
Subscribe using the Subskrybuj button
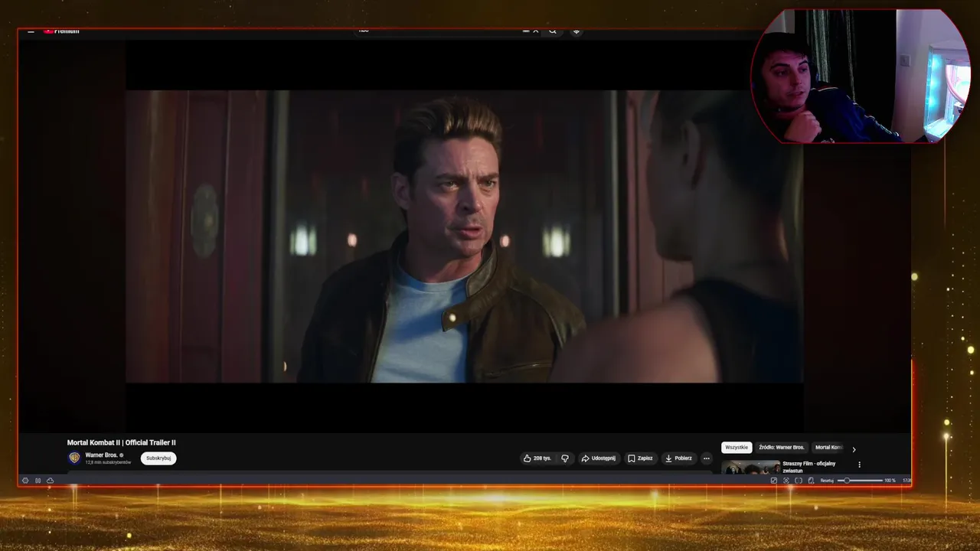pyautogui.click(x=158, y=458)
